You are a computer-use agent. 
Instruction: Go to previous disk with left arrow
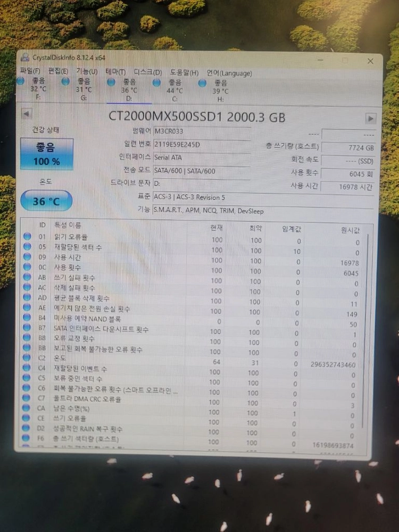(27, 114)
